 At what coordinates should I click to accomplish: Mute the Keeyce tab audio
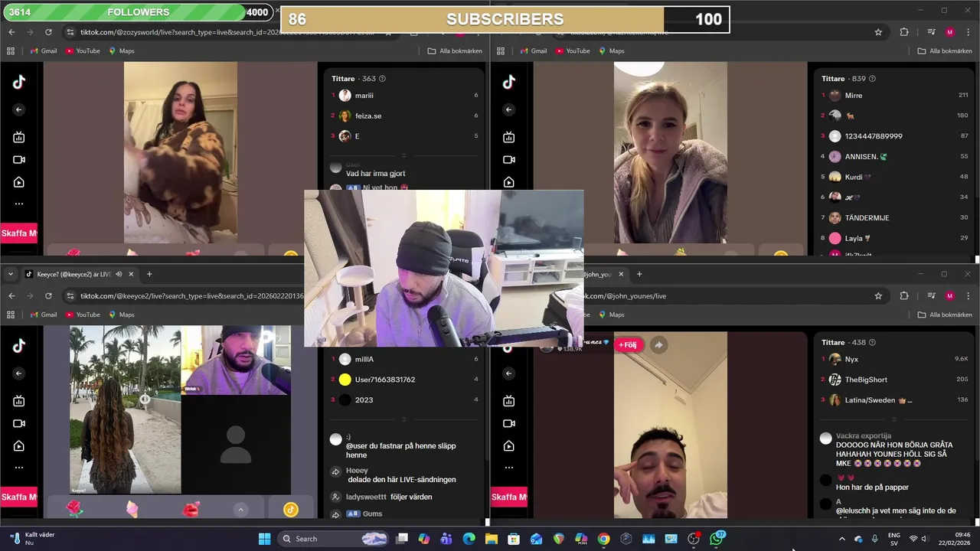coord(119,274)
